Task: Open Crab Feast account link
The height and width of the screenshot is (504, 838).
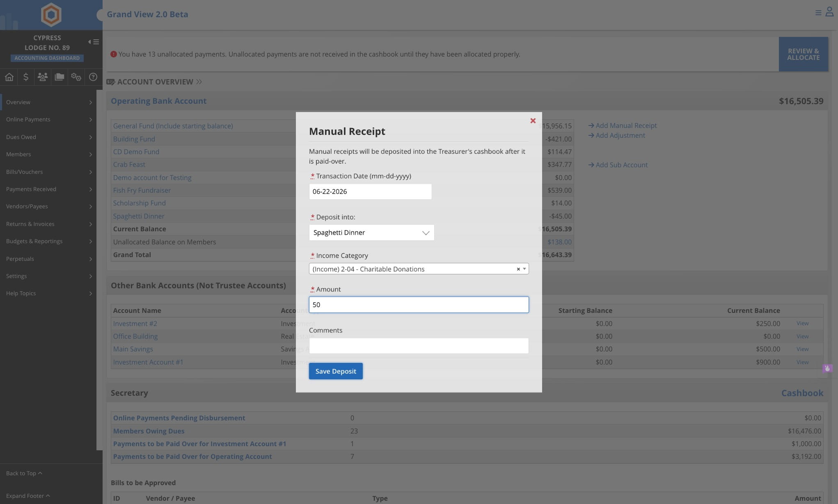Action: point(129,164)
